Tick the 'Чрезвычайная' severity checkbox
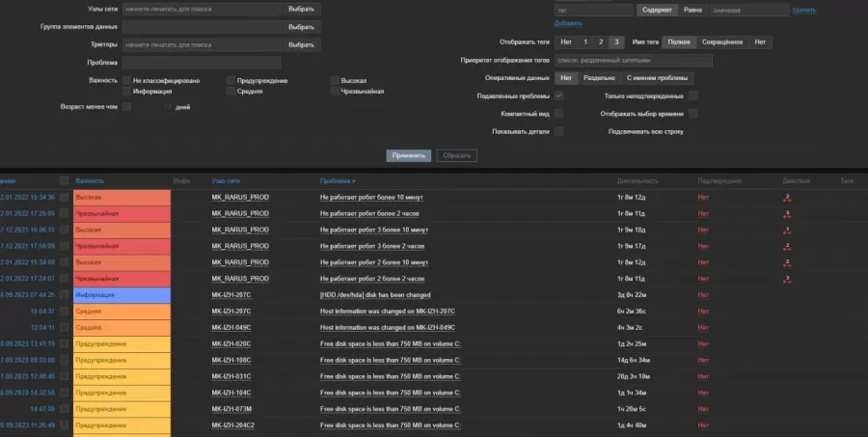Viewport: 868px width, 437px height. pos(335,92)
